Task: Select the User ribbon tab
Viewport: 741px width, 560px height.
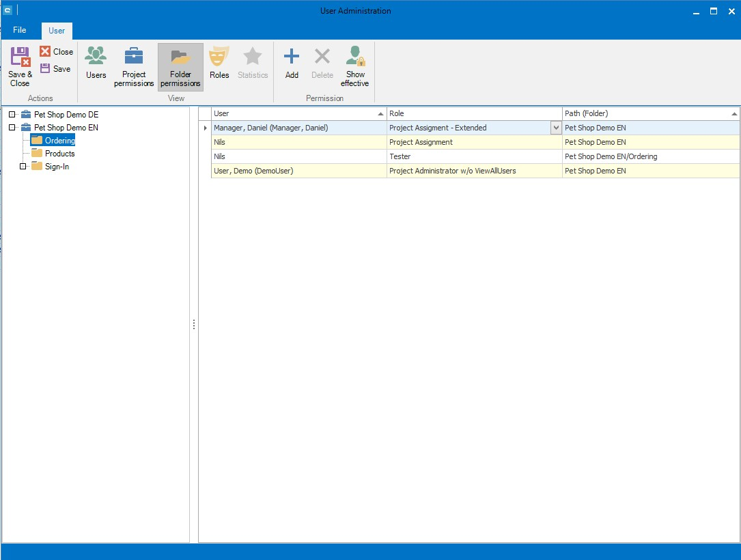Action: (x=57, y=31)
